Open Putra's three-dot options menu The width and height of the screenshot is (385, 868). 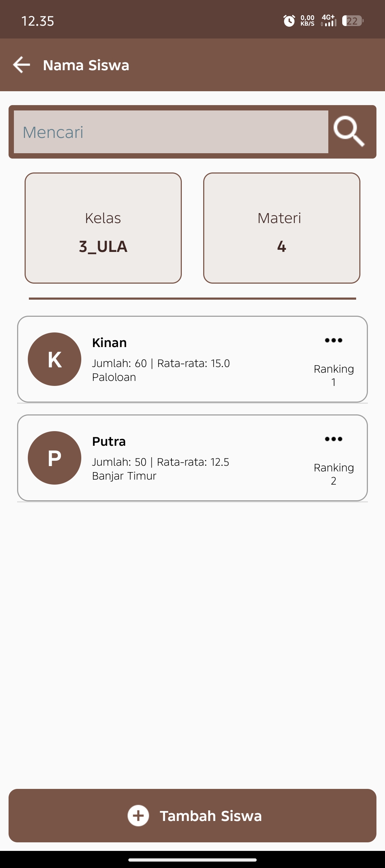(333, 439)
